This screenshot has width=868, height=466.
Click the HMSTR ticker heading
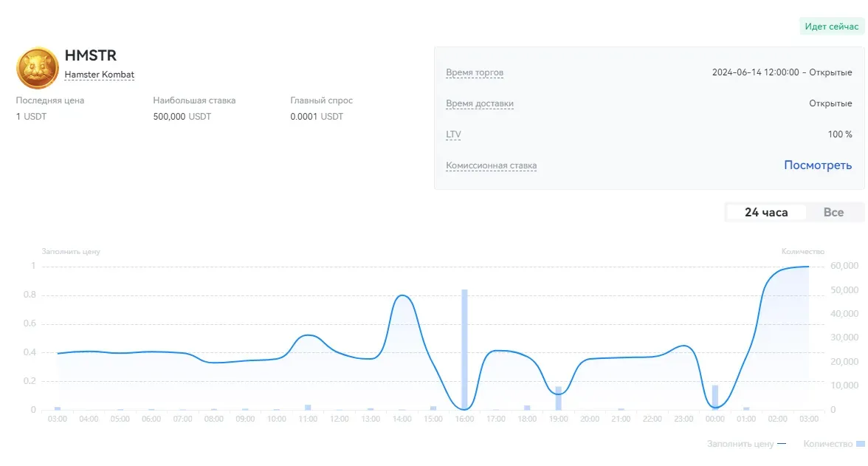[91, 55]
